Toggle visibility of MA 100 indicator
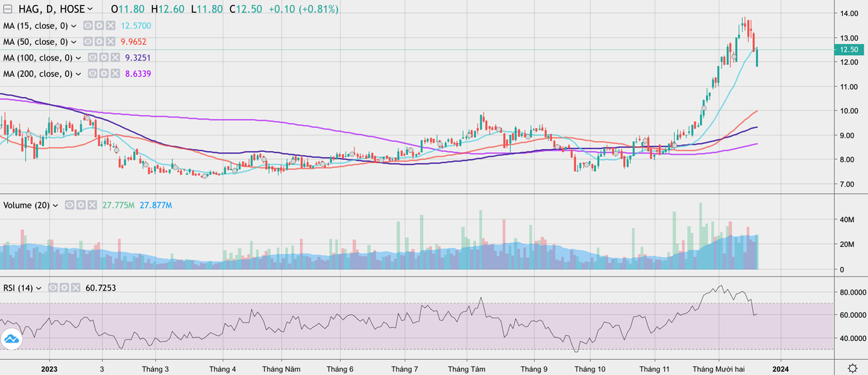Screen dimensions: 868x375 [x=92, y=57]
